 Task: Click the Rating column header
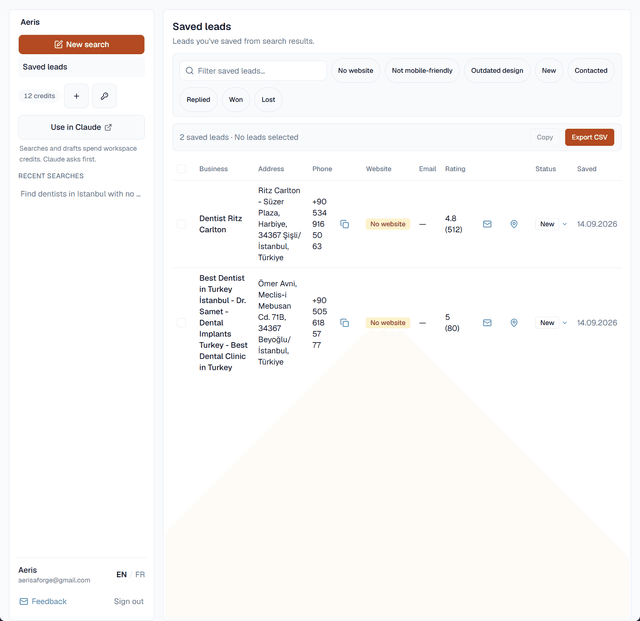(x=455, y=169)
